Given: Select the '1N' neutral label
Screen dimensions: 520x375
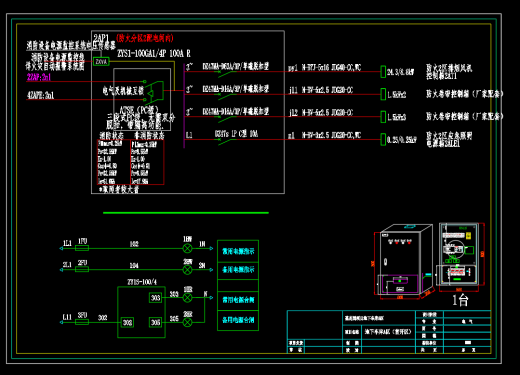Looking at the screenshot, I should 202,244.
